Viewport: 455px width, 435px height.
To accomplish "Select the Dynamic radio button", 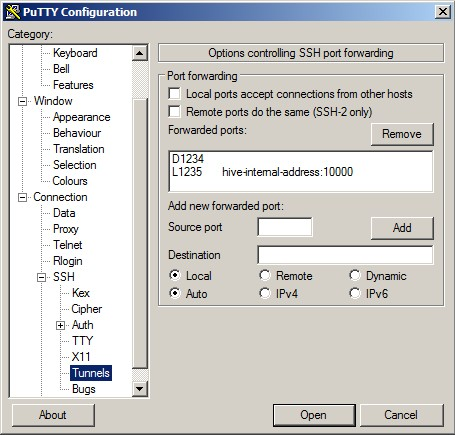I will 355,275.
